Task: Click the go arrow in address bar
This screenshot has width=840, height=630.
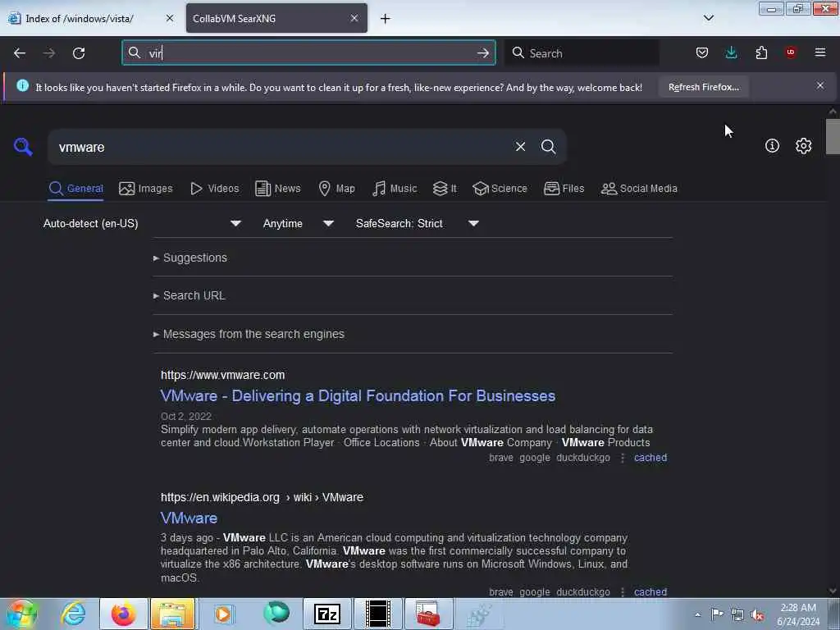Action: [482, 53]
